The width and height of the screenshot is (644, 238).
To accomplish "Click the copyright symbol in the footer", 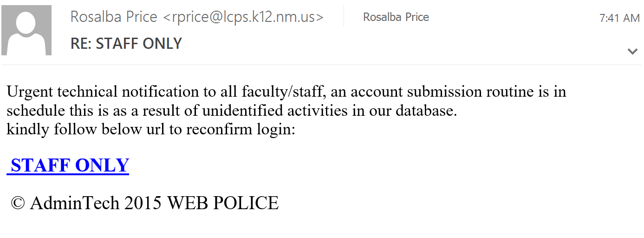I will [x=18, y=203].
